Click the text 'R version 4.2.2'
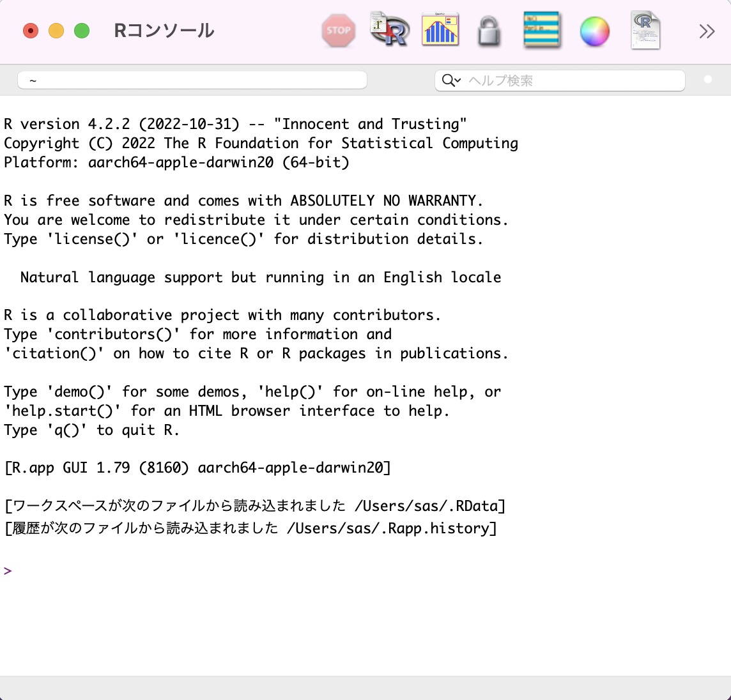The width and height of the screenshot is (731, 700). tap(67, 124)
